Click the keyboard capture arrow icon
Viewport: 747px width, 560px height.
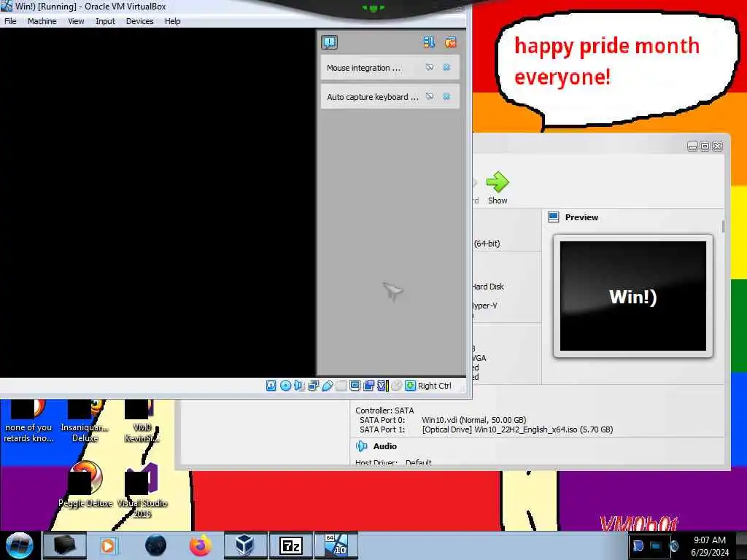(410, 386)
